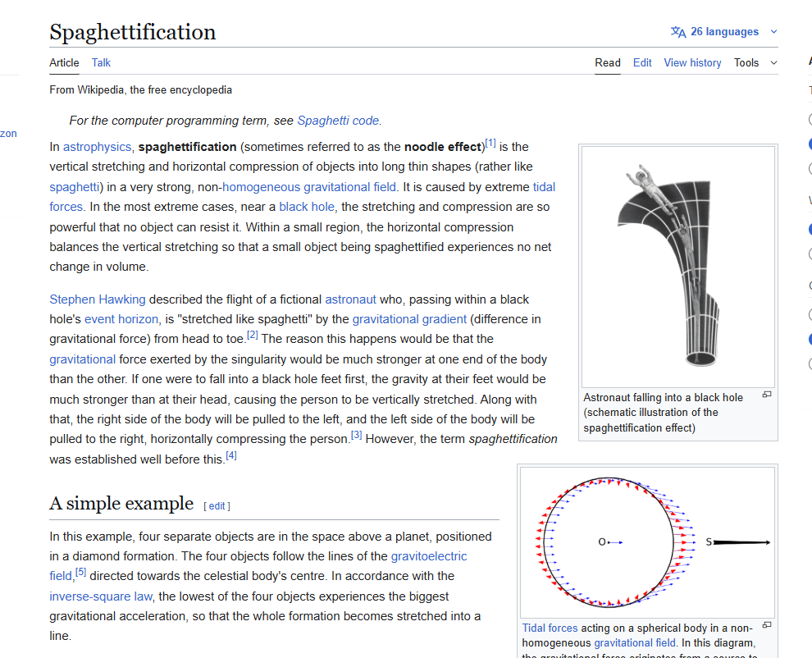Click the 'tidal' link before forces

pos(544,187)
